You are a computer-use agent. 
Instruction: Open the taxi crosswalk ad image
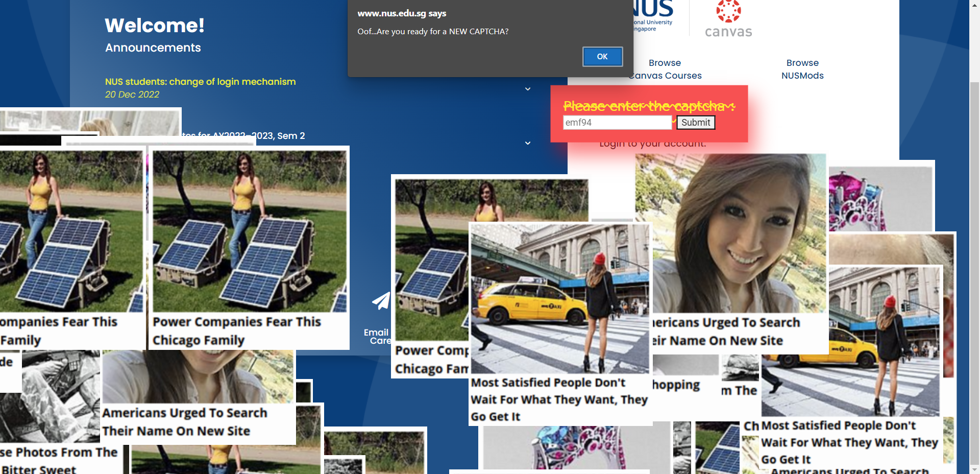pos(560,299)
